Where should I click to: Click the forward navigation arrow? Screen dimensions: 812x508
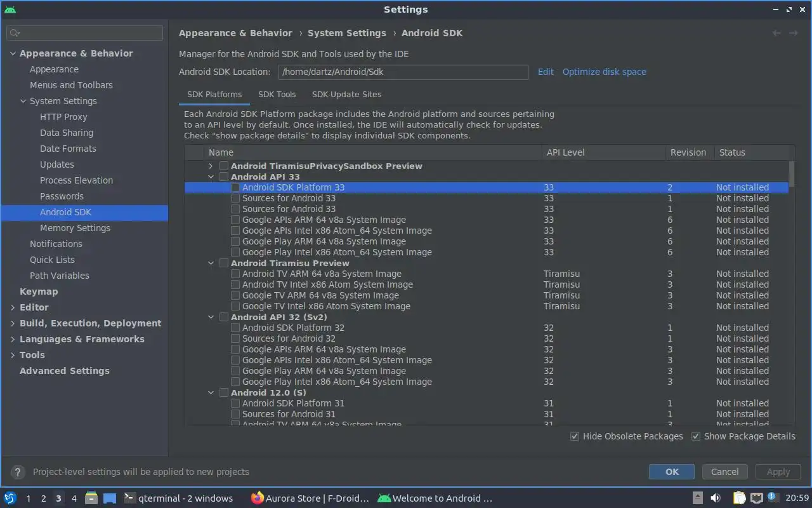(793, 33)
